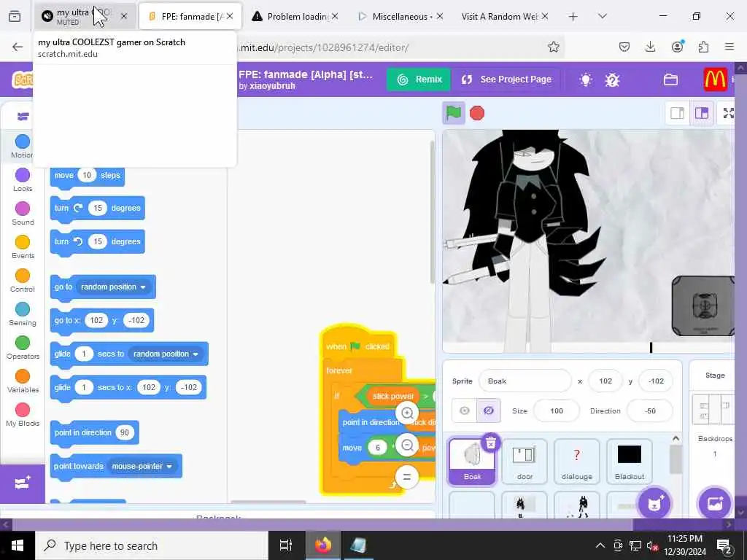Open the Motion blocks category
Viewport: 747px width, 560px height.
23,146
